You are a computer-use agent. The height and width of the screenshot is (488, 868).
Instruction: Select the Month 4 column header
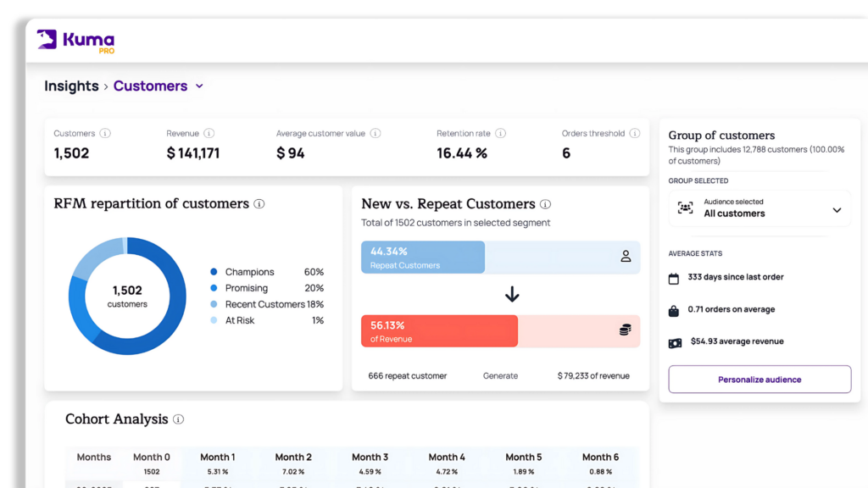coord(447,457)
